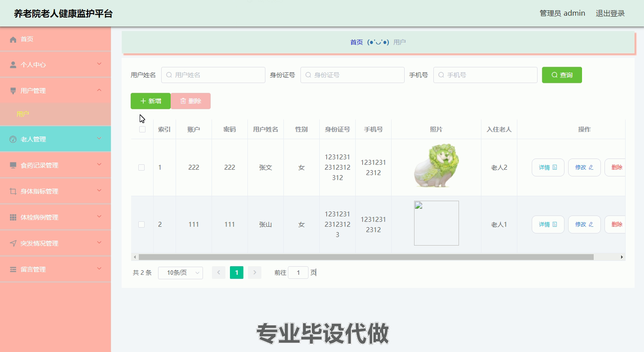Click the plus icon in 新增 button
The width and height of the screenshot is (644, 352).
[x=143, y=101]
